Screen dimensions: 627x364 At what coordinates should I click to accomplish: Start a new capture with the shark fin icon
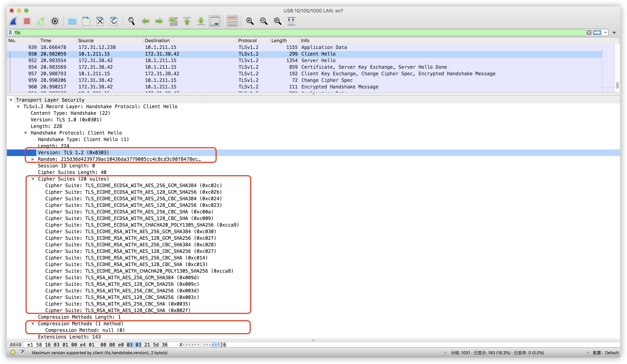[x=13, y=21]
